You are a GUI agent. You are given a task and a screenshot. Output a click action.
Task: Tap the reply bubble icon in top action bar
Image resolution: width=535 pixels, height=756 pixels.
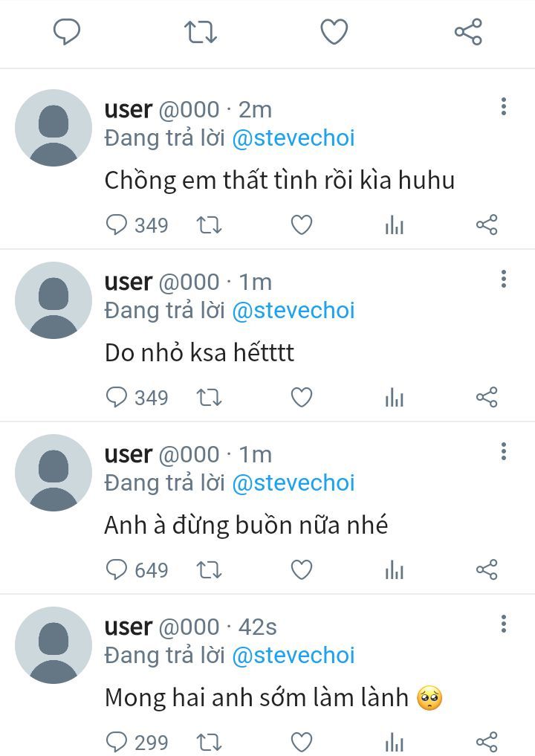[67, 32]
